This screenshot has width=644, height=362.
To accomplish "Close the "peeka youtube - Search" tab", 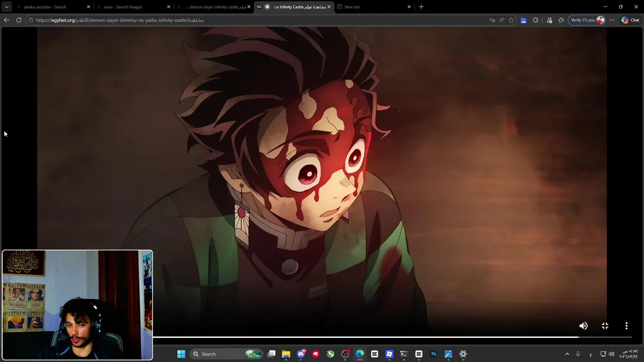I will coord(89,7).
